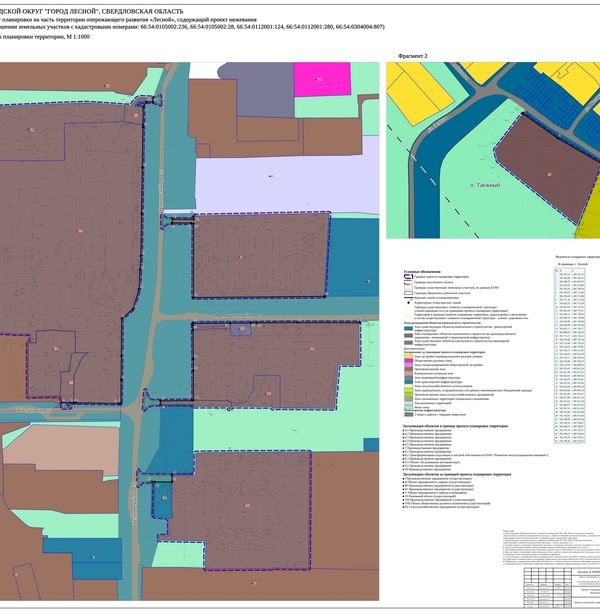Click the notes text block above the stamp
The height and width of the screenshot is (616, 600).
(x=551, y=547)
